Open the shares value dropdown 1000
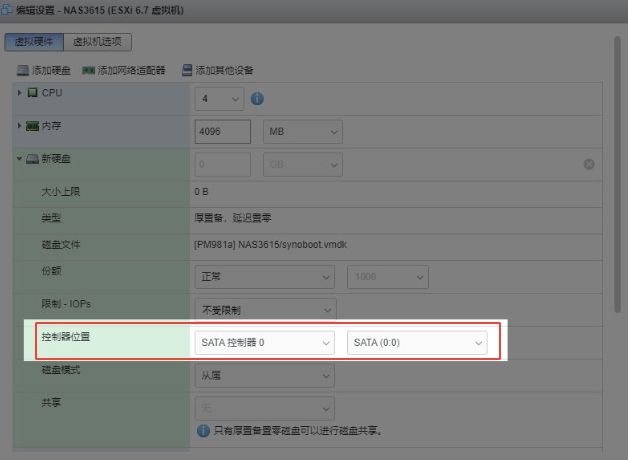The height and width of the screenshot is (460, 628). [x=388, y=277]
